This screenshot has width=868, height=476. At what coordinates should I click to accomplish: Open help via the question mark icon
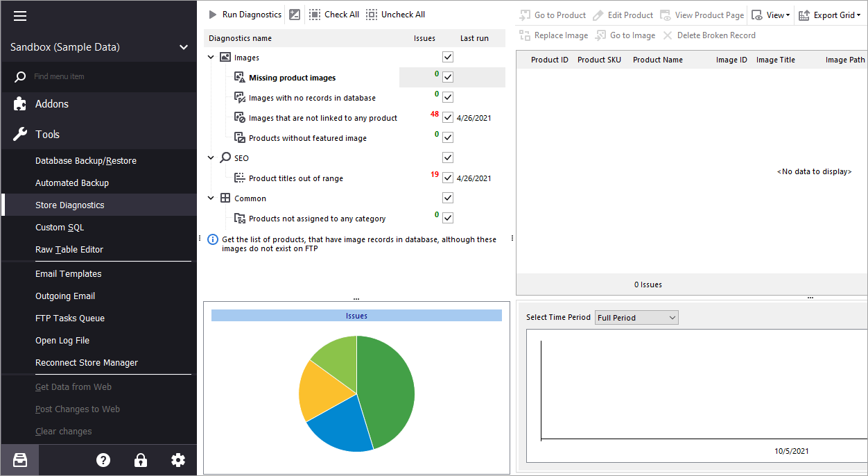tap(103, 459)
